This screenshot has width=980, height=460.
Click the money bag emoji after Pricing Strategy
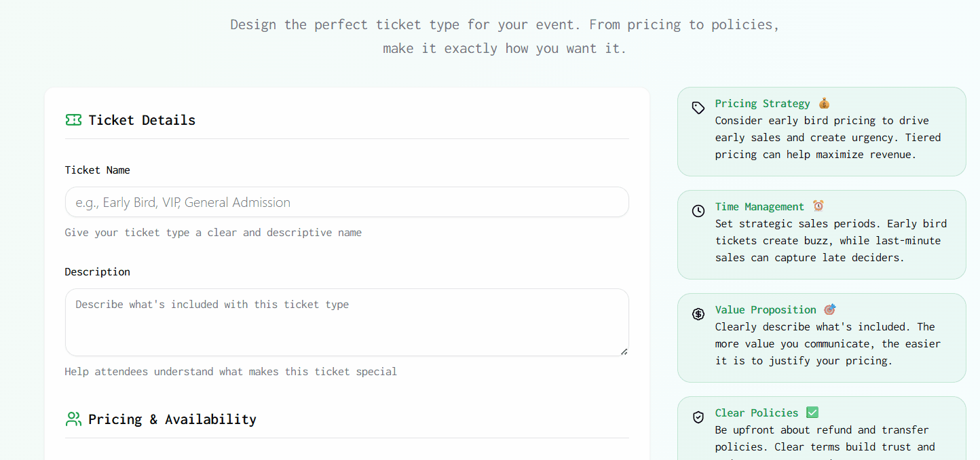coord(824,102)
